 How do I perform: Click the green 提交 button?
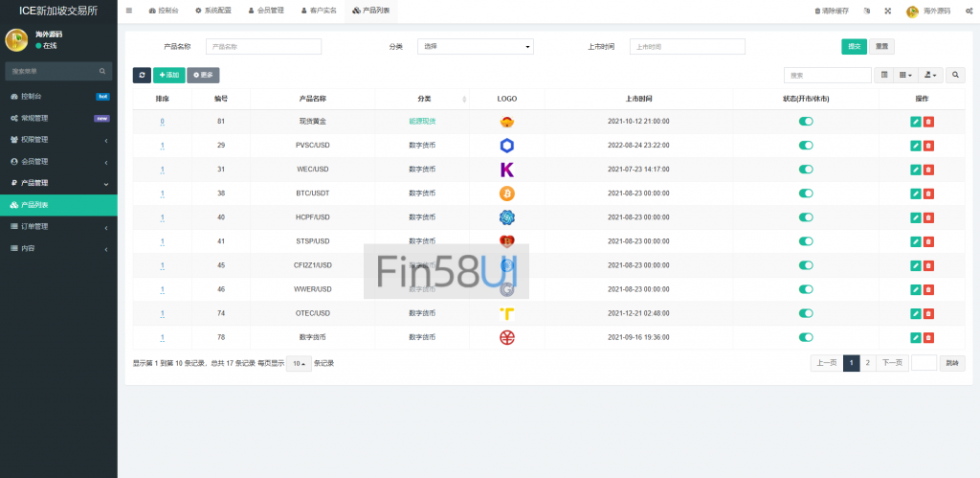[854, 46]
